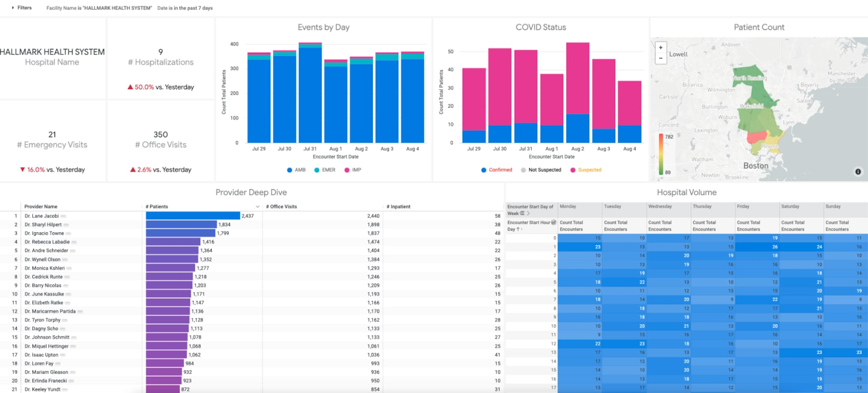Image resolution: width=868 pixels, height=393 pixels.
Task: Open the actions menu next to Dr. Andre Schneider
Action: point(73,251)
